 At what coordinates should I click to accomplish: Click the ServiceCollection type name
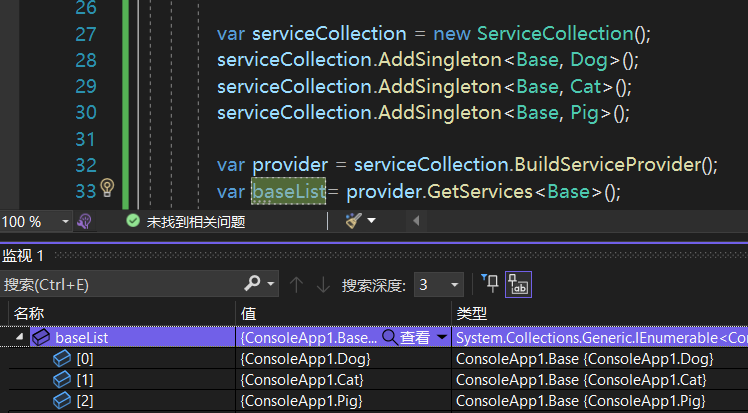tap(555, 33)
